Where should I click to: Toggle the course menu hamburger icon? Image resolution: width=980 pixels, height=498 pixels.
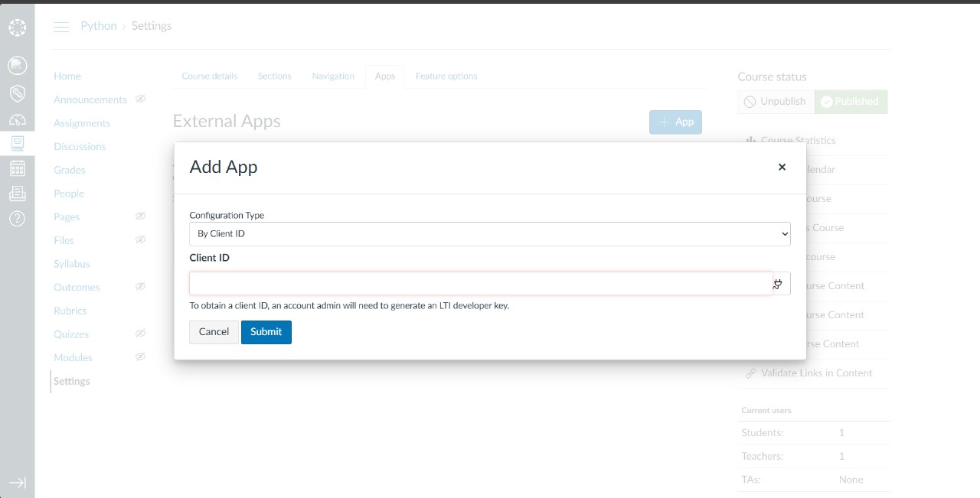pyautogui.click(x=61, y=27)
